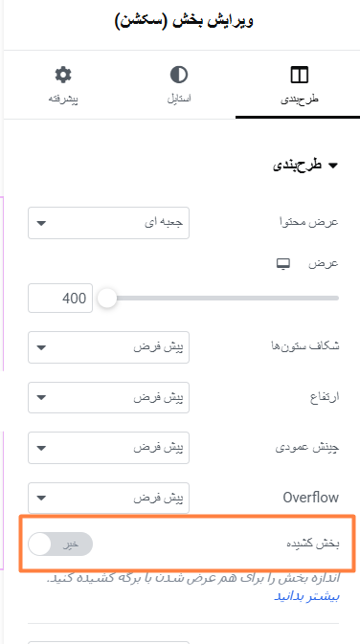This screenshot has height=644, width=360.
Task: Click the Layout columns icon
Action: tap(299, 76)
